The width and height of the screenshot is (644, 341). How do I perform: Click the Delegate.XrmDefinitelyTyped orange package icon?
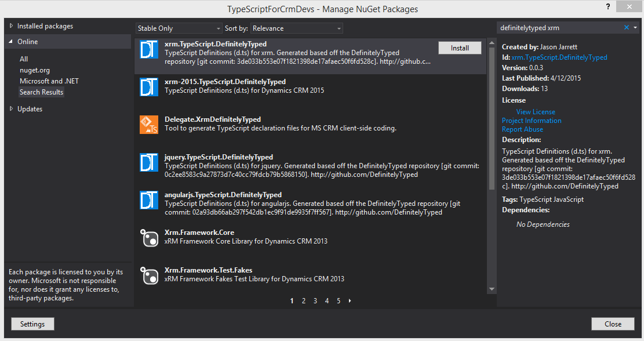coord(148,125)
